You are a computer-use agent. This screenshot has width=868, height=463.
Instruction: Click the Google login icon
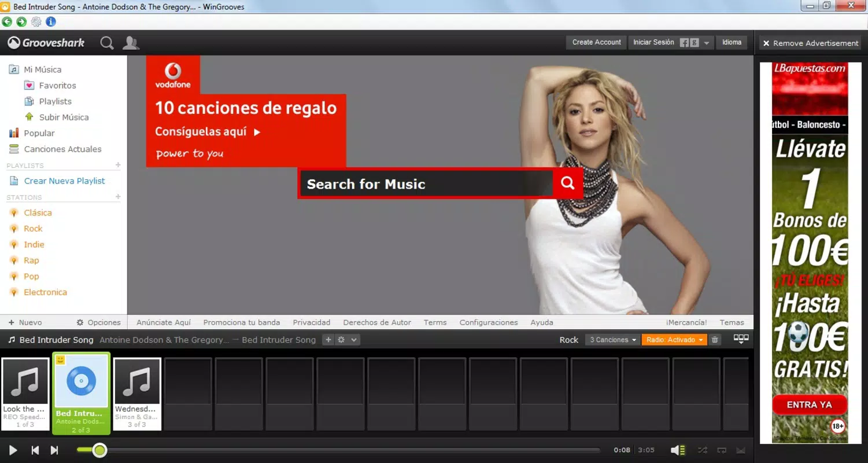coord(695,43)
